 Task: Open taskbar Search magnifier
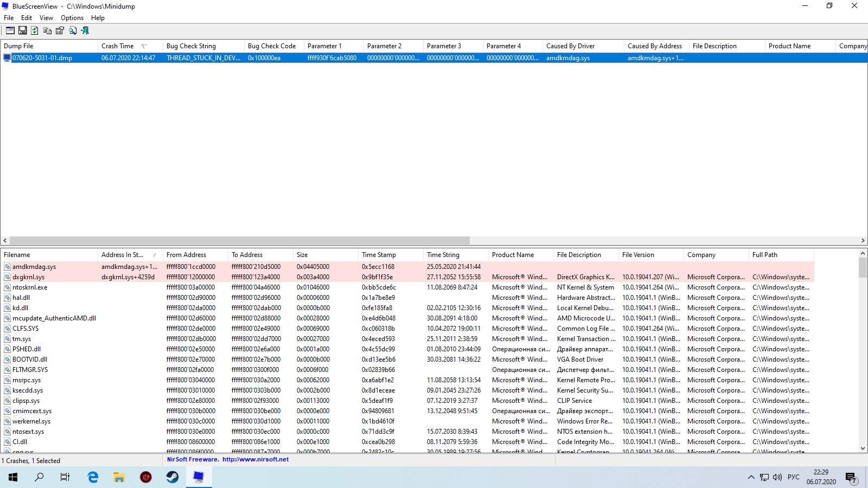click(39, 477)
